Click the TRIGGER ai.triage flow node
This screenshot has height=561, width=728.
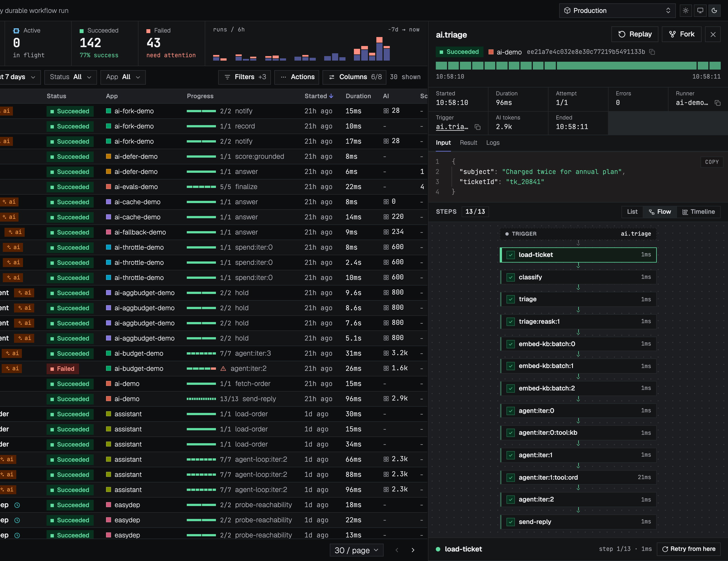pos(578,234)
